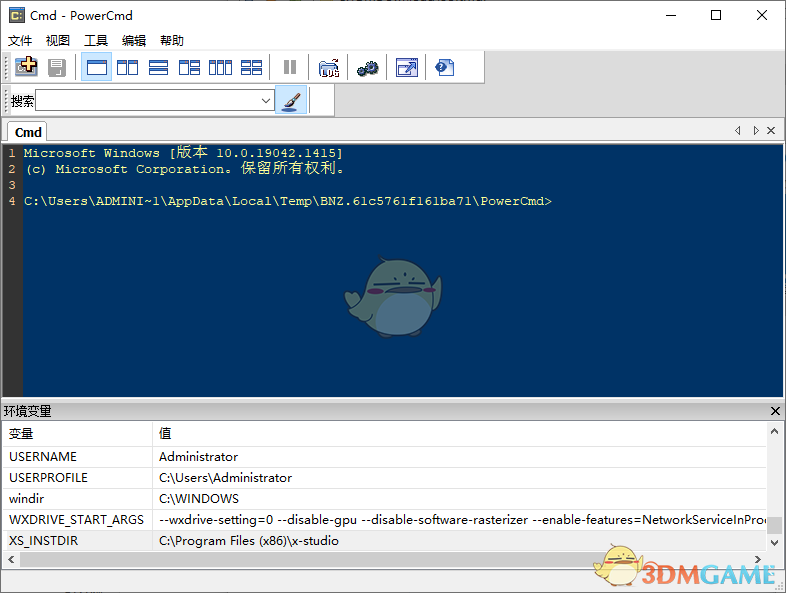Click the value C:\WINDOWS

(x=199, y=499)
